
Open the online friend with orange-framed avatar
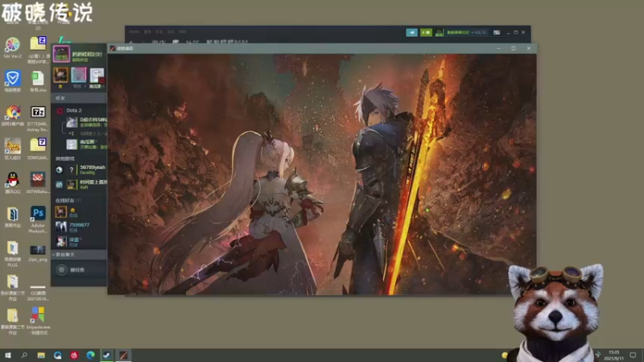pos(80,212)
